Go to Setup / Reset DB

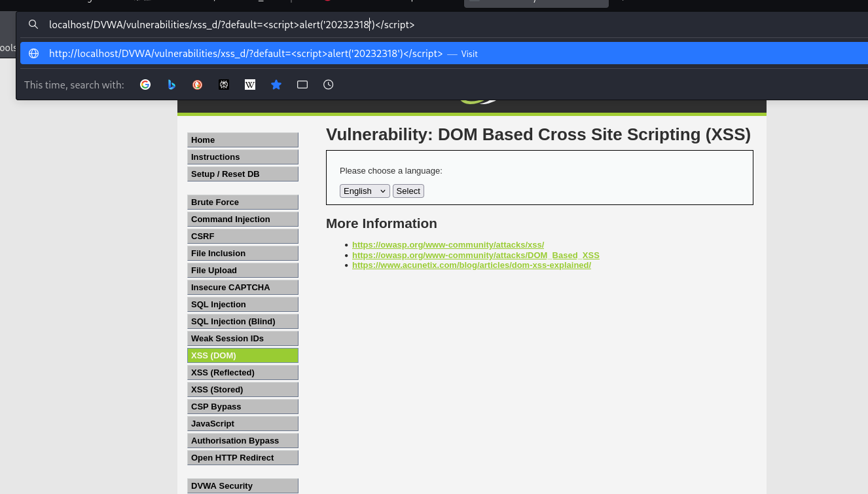pos(243,174)
